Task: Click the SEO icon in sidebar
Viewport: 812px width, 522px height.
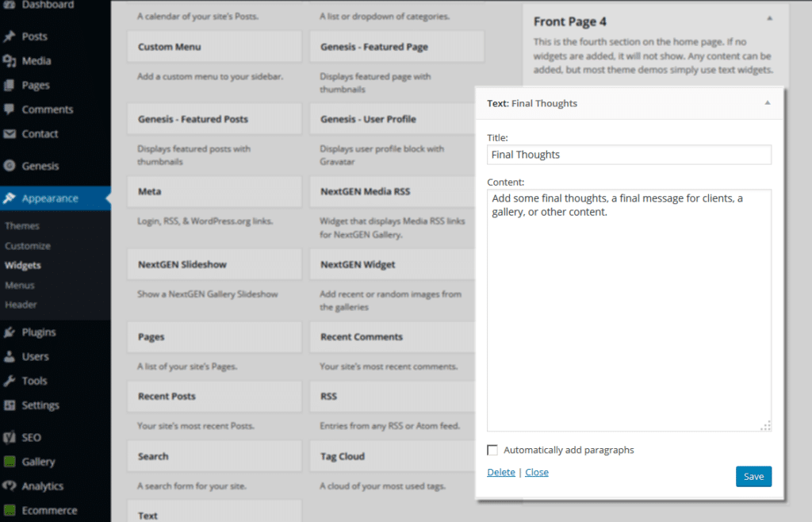Action: [10, 438]
